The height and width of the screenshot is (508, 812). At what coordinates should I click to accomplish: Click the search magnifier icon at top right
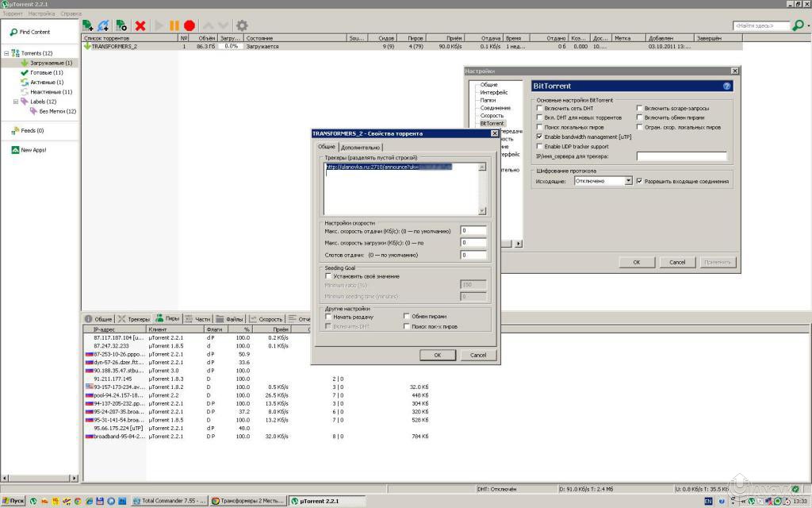point(797,26)
